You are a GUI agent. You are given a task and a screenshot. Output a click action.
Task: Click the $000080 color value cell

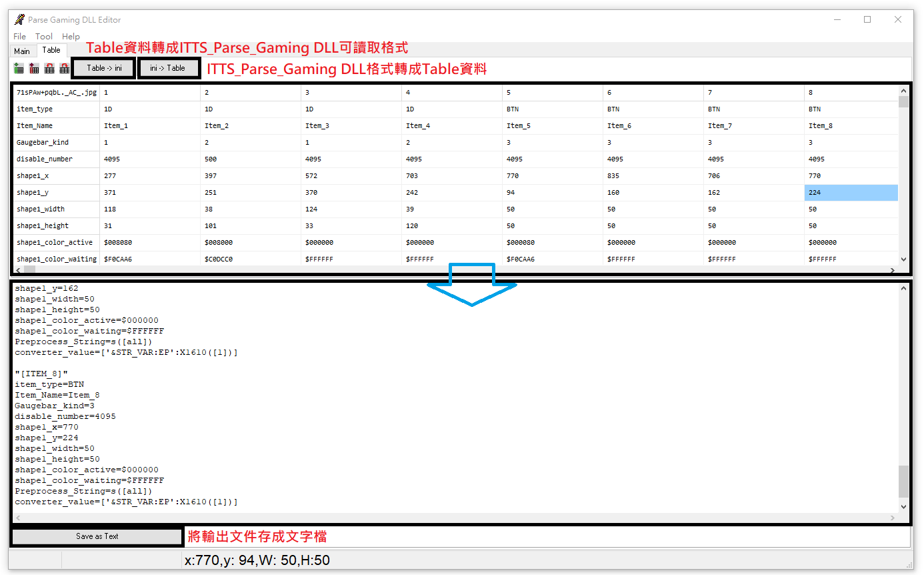553,243
